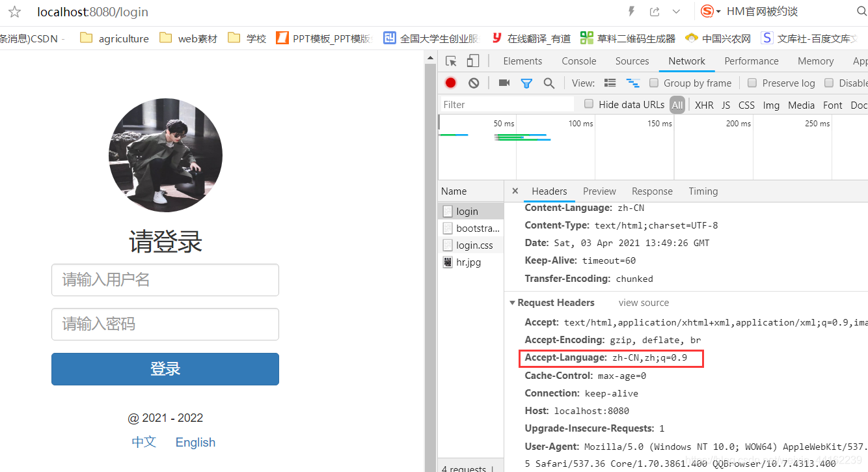Open the 在线翻译_有道 bookmark
868x472 pixels.
click(x=531, y=38)
